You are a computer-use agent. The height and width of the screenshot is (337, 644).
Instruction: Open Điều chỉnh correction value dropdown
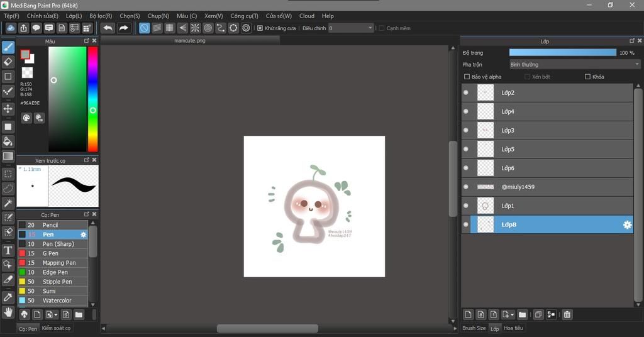351,28
